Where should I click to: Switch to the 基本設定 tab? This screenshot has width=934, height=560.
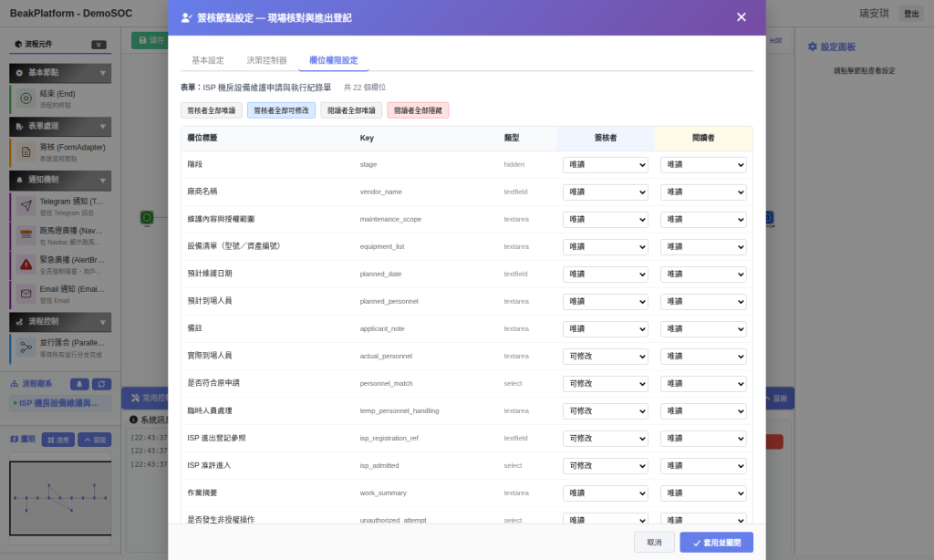[x=207, y=60]
